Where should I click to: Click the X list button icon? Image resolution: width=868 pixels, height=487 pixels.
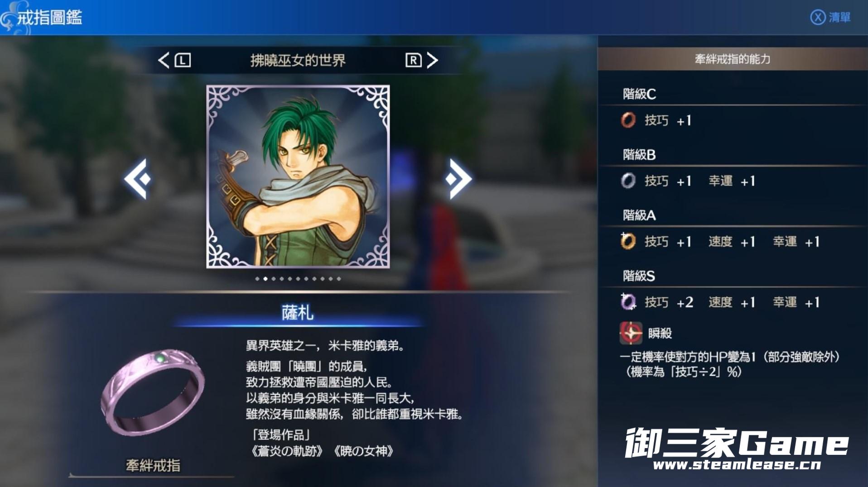[817, 18]
